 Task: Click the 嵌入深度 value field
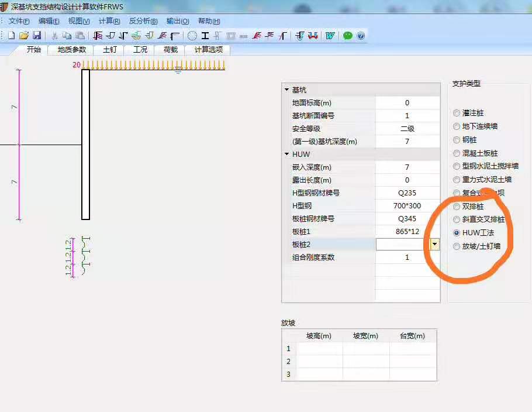(407, 167)
